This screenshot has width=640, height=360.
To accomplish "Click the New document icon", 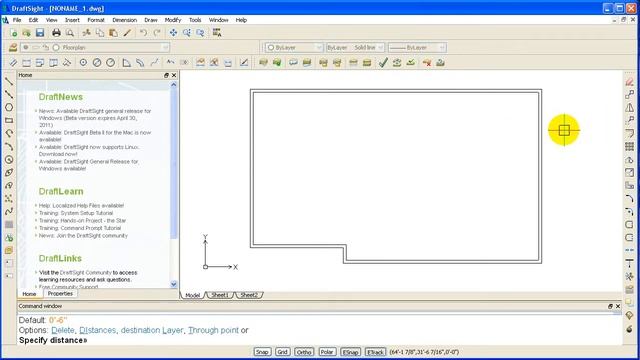I will point(13,33).
